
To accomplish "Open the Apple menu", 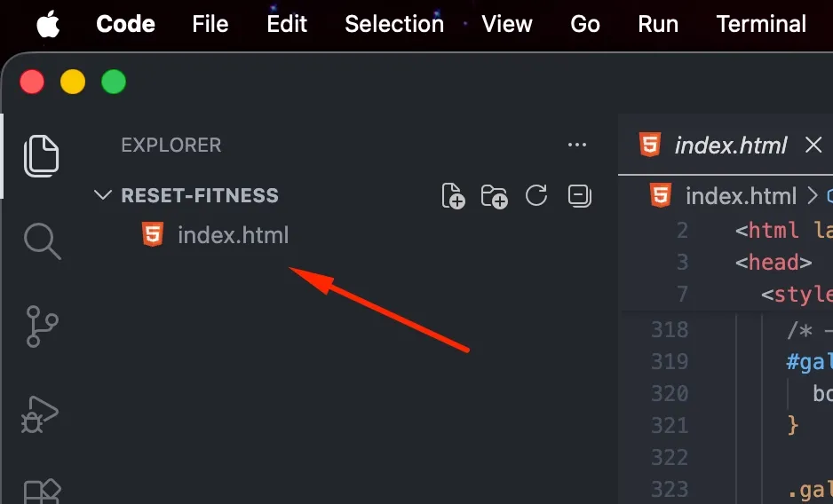I will coord(48,25).
